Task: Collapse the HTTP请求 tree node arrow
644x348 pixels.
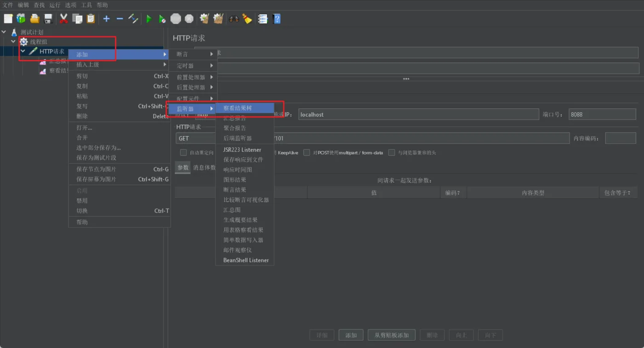Action: [x=23, y=51]
